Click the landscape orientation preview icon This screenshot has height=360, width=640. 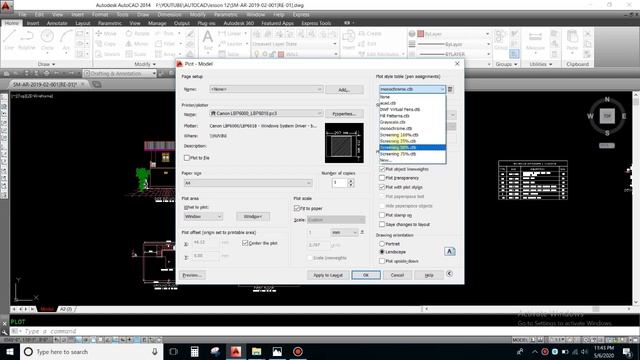[x=449, y=251]
